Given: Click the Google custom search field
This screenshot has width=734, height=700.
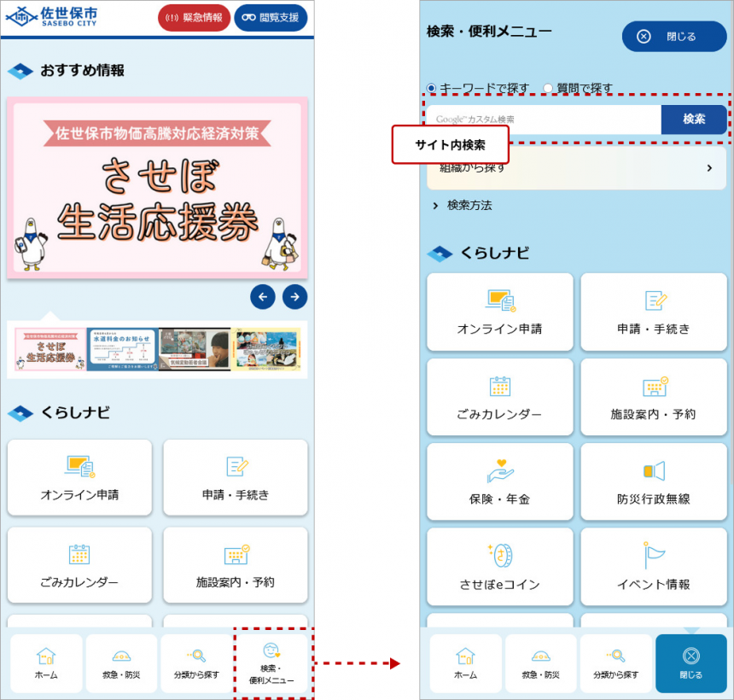Looking at the screenshot, I should [x=543, y=120].
